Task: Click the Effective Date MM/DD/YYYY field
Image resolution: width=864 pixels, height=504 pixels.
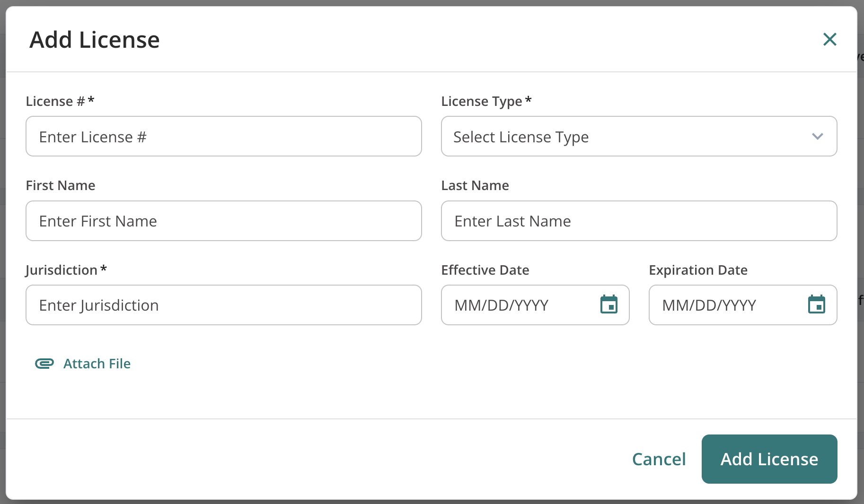Action: [x=535, y=305]
